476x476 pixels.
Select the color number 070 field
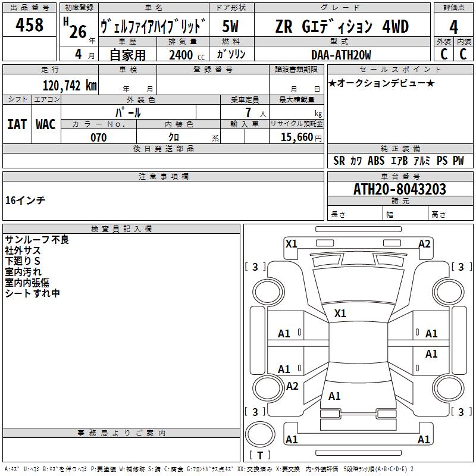[x=98, y=137]
